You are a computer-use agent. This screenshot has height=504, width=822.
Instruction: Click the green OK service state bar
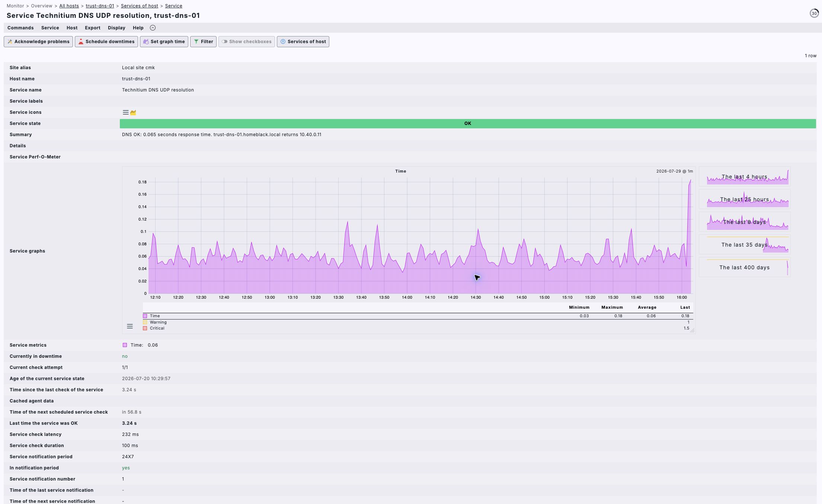point(468,123)
